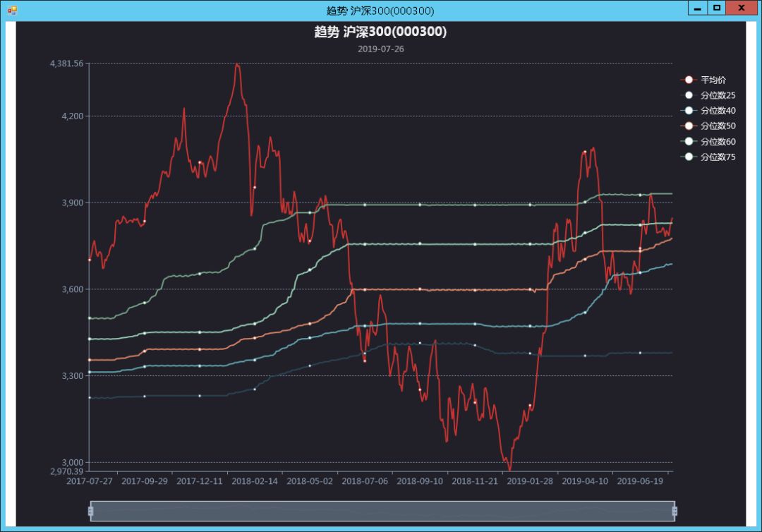Click the 4,200 y-axis label
This screenshot has height=532, width=762.
coord(73,116)
